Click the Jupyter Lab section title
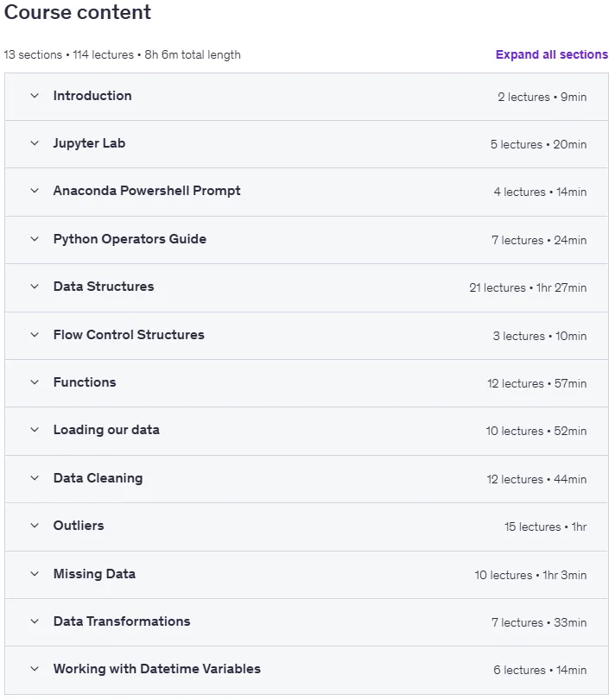615x700 pixels. pos(89,143)
